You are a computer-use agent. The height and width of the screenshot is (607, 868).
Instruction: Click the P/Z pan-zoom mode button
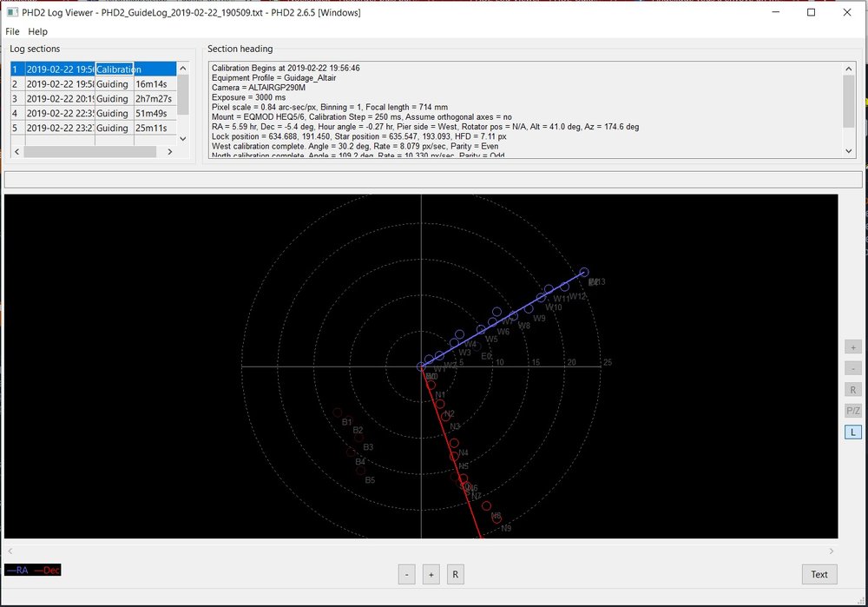tap(853, 411)
